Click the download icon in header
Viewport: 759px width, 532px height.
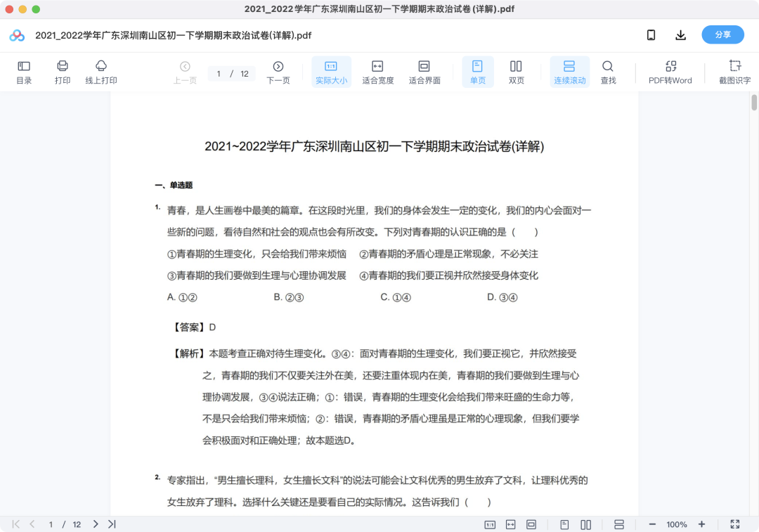(680, 35)
